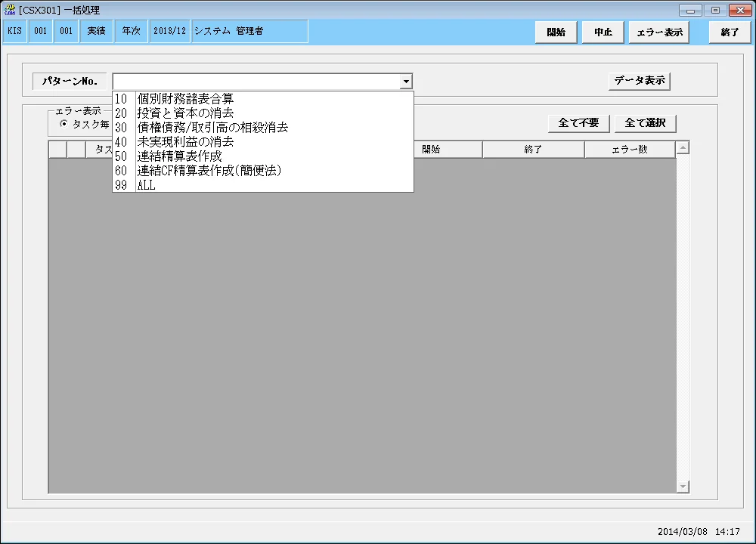Image resolution: width=756 pixels, height=544 pixels.
Task: Choose option 20 投資と資本の消去
Action: [x=263, y=113]
